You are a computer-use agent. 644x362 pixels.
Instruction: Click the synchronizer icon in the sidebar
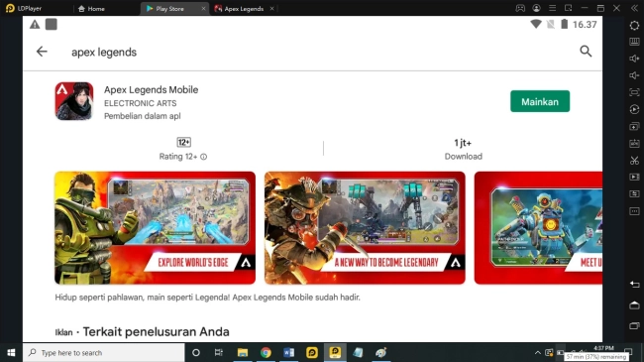click(634, 193)
